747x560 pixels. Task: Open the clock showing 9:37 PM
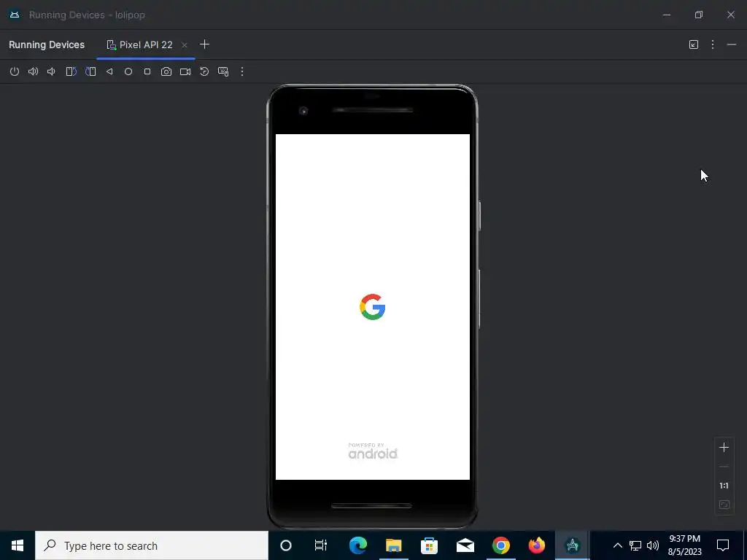tap(684, 545)
